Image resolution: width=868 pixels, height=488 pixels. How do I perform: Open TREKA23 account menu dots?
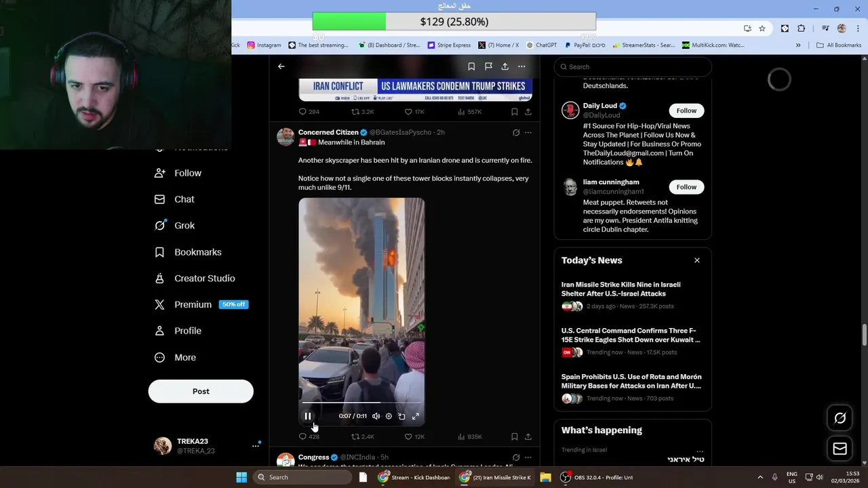tap(256, 445)
